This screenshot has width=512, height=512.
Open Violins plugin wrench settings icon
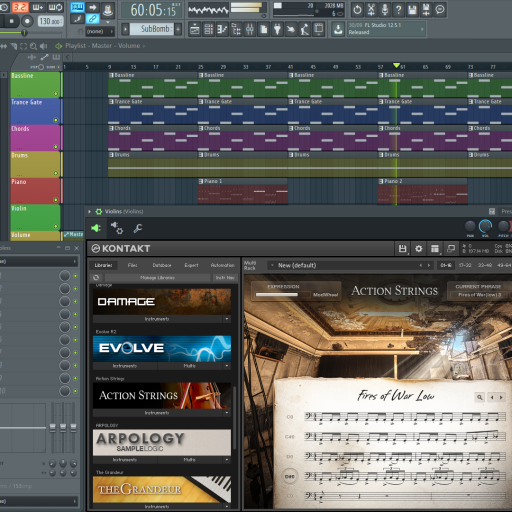pos(138,228)
